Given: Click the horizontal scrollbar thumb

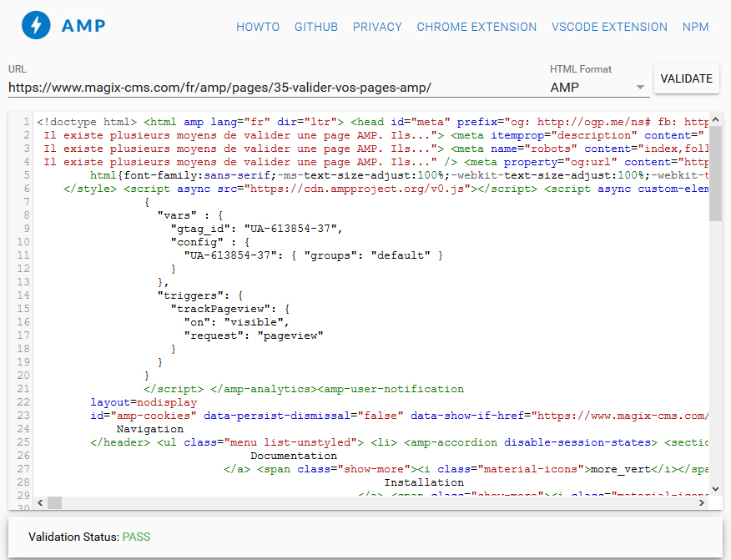Looking at the screenshot, I should tap(54, 502).
